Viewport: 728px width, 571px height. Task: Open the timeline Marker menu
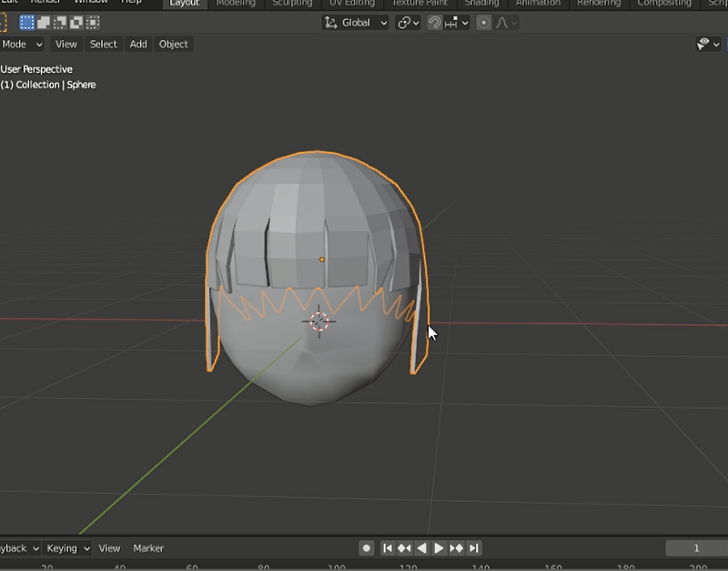(x=148, y=548)
